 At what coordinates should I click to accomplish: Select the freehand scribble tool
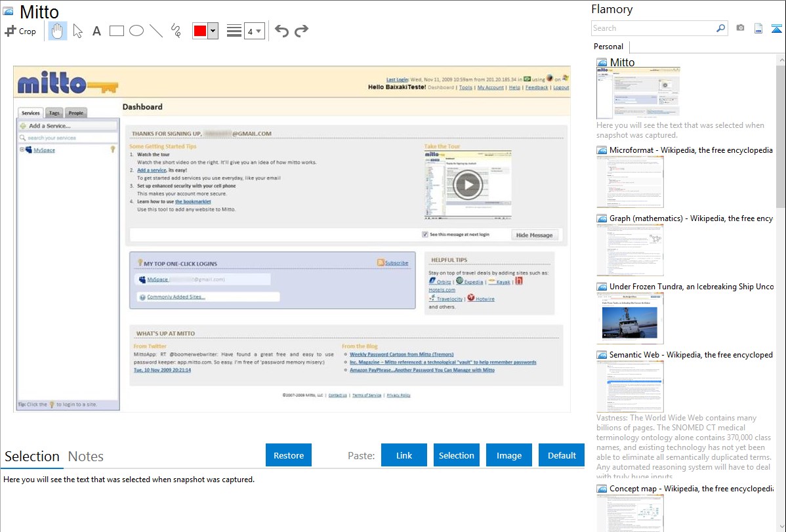176,31
